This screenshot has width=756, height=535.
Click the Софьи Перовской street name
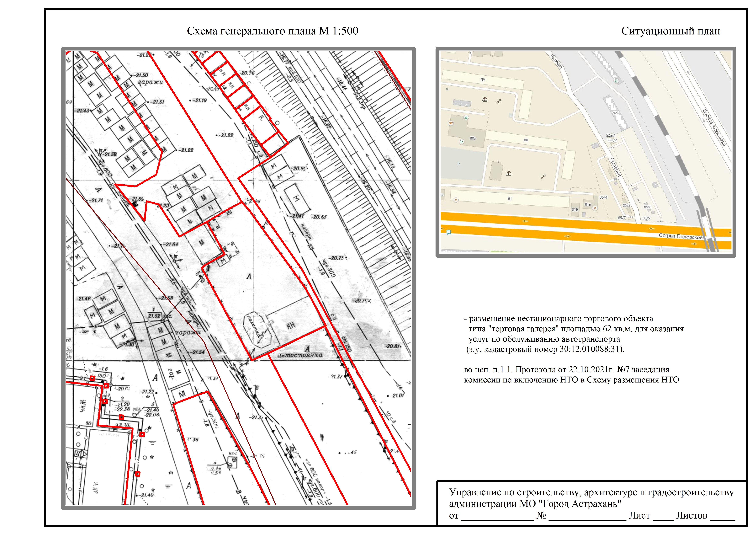coord(680,237)
